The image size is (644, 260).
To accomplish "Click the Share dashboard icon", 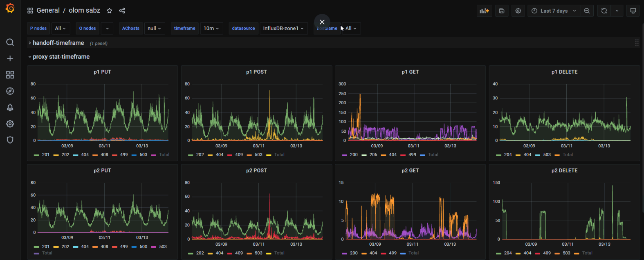I will 122,11.
